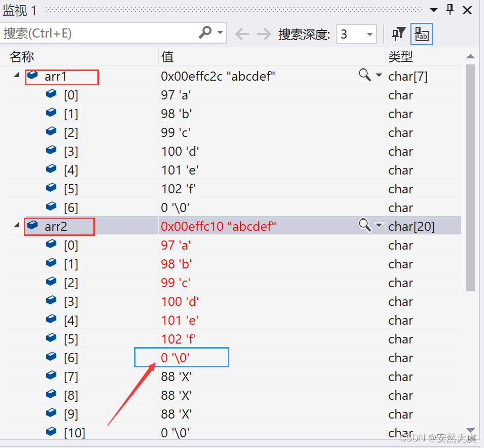Collapse the arr2 tree node
The image size is (484, 448).
(17, 225)
